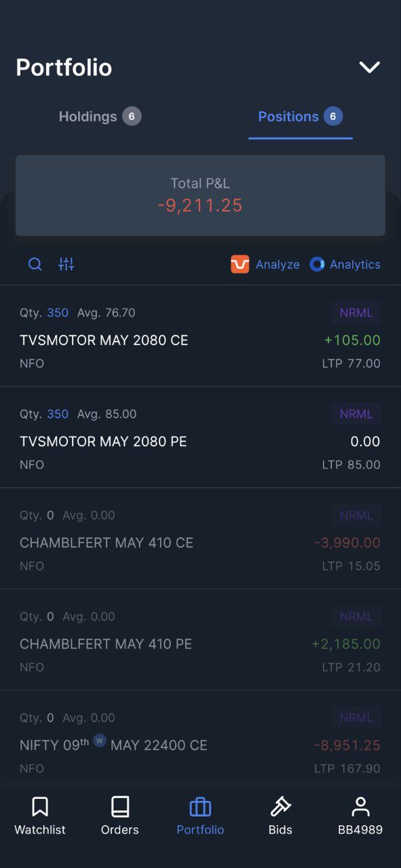Open the BB4989 profile icon
Screen dimensions: 401x868
(x=360, y=807)
